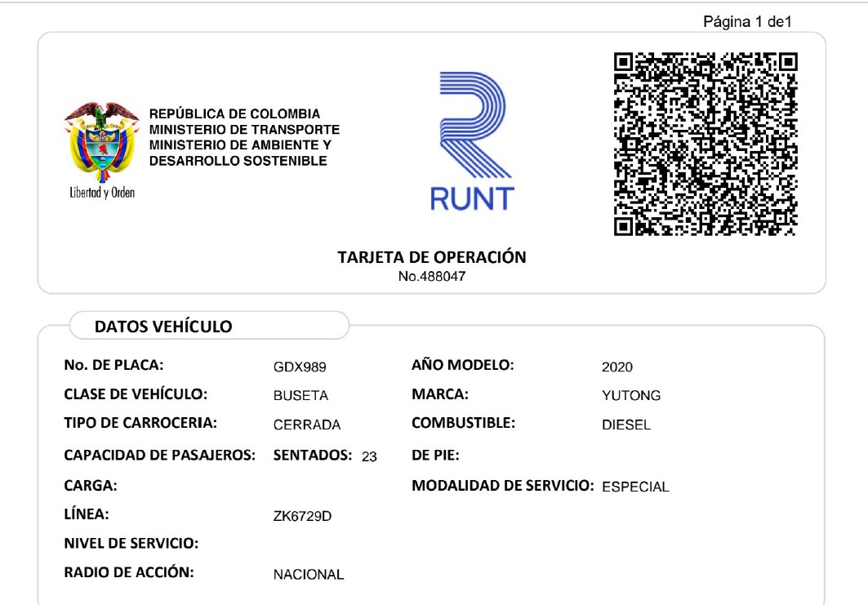
Task: Click the line value ZK6729D
Action: coord(303,517)
